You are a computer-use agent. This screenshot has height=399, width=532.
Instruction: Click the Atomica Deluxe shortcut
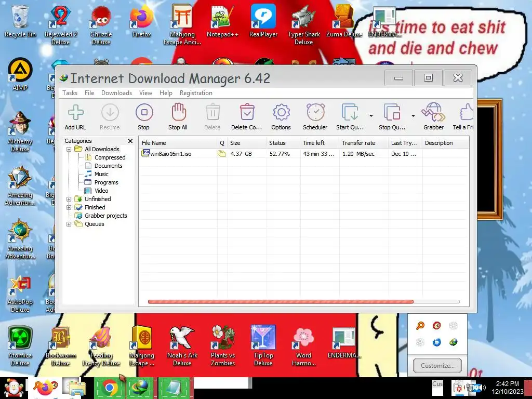tap(20, 345)
